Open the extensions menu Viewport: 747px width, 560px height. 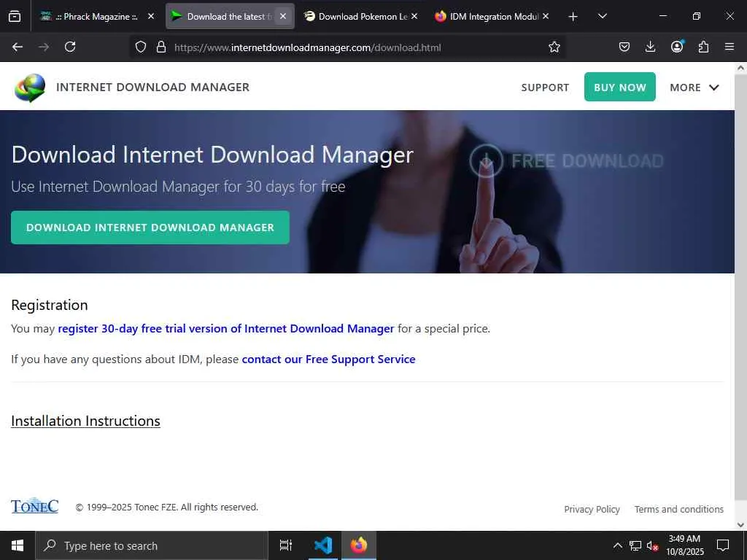point(704,47)
